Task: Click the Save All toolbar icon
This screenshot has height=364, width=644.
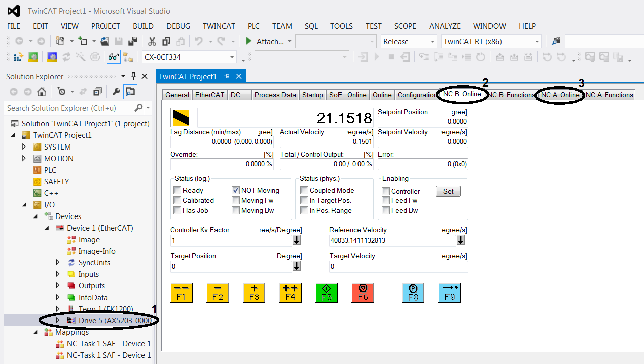Action: click(133, 42)
